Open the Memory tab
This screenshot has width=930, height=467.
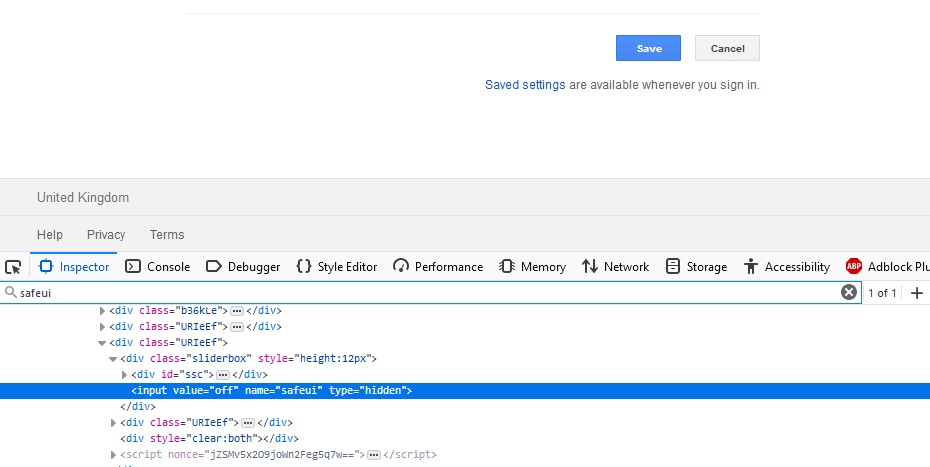point(533,267)
